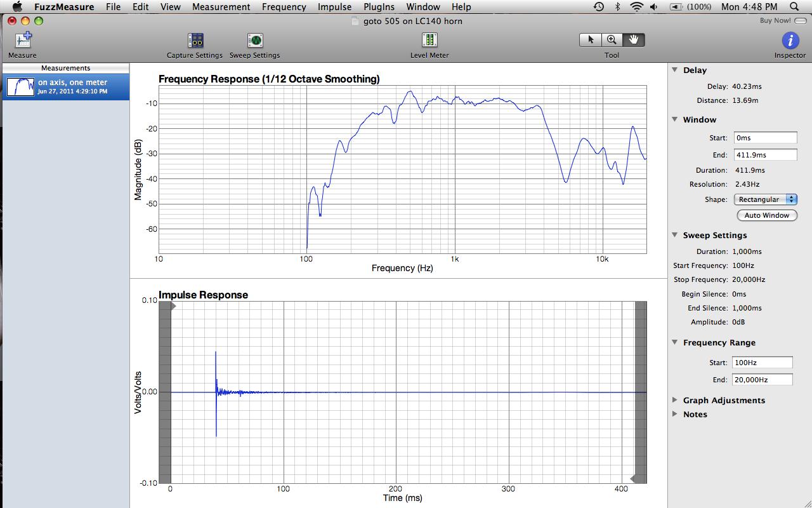Open the Measurement menu
The height and width of the screenshot is (508, 812).
221,6
